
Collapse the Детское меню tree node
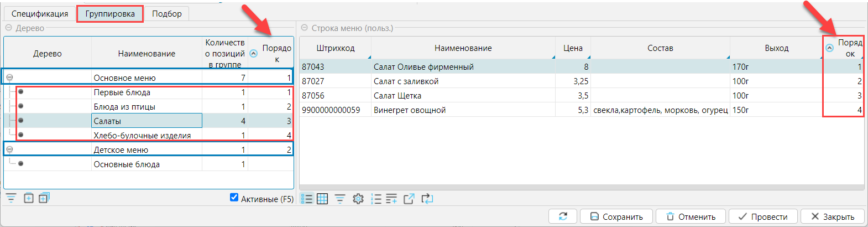click(9, 149)
